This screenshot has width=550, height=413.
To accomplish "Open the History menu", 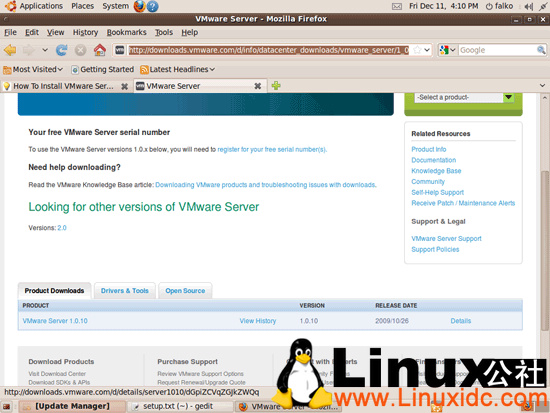I will click(x=85, y=32).
